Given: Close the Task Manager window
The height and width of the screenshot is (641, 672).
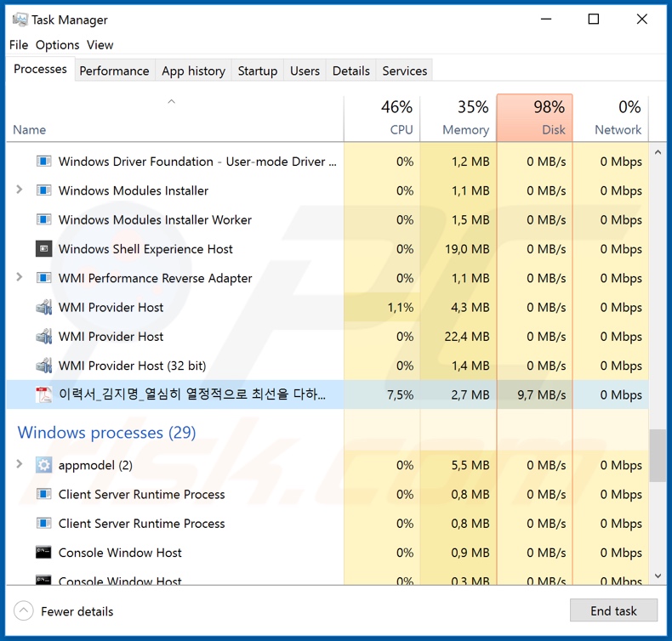Looking at the screenshot, I should point(642,19).
